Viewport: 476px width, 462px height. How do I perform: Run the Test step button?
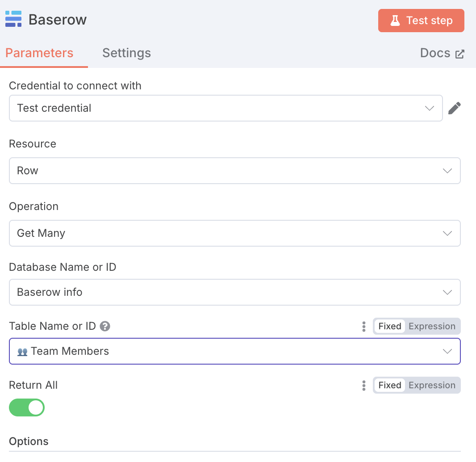click(x=421, y=21)
